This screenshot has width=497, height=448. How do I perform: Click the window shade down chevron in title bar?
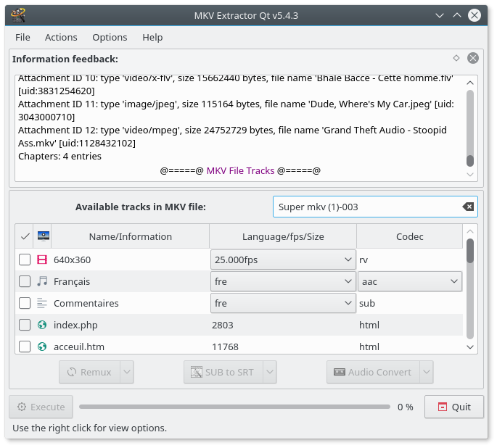(x=439, y=15)
